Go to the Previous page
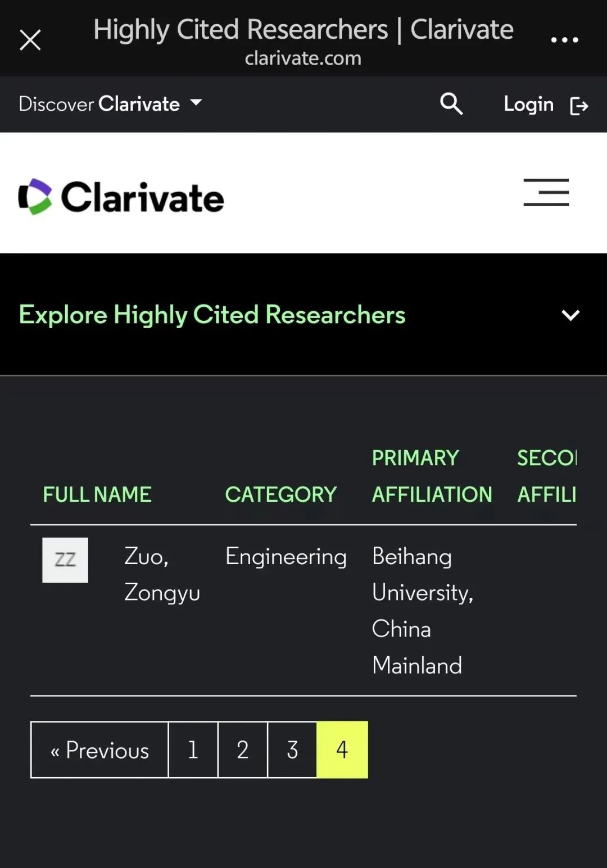Image resolution: width=607 pixels, height=868 pixels. pyautogui.click(x=99, y=749)
